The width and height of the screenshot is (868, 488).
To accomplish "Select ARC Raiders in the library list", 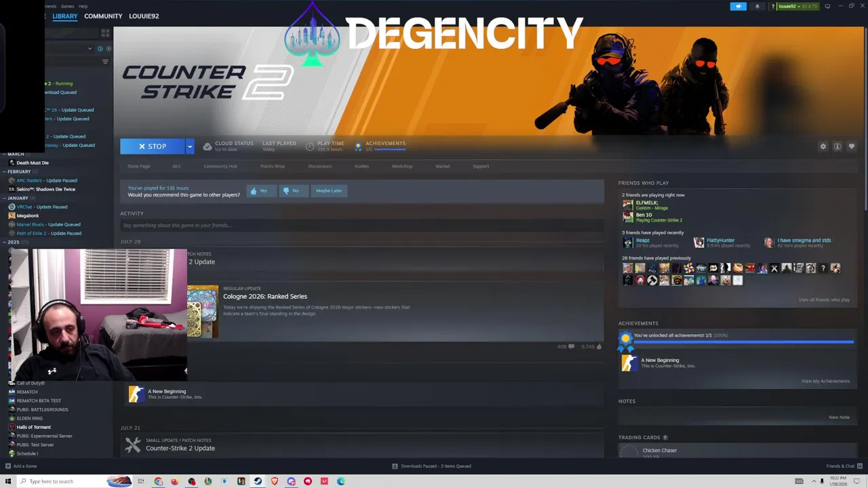I will [x=46, y=180].
